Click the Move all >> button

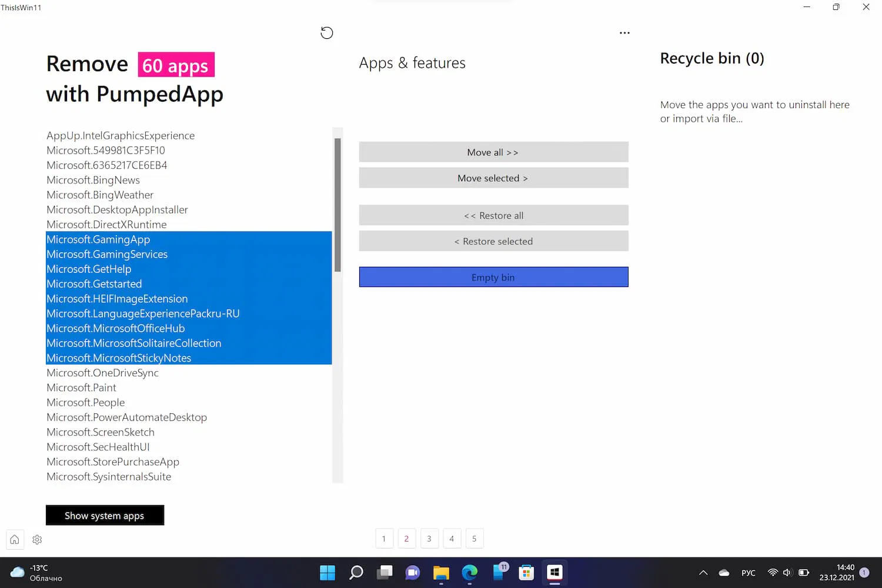tap(493, 152)
